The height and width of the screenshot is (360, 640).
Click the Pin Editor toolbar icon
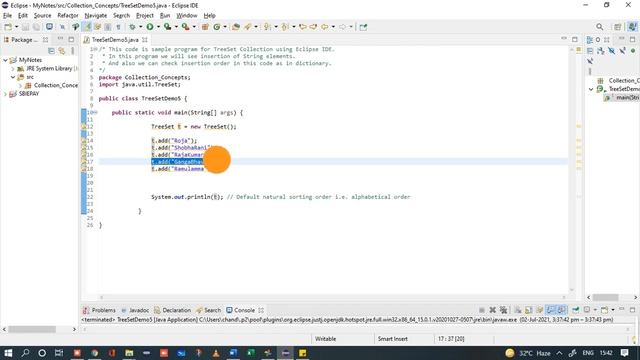pos(363,27)
